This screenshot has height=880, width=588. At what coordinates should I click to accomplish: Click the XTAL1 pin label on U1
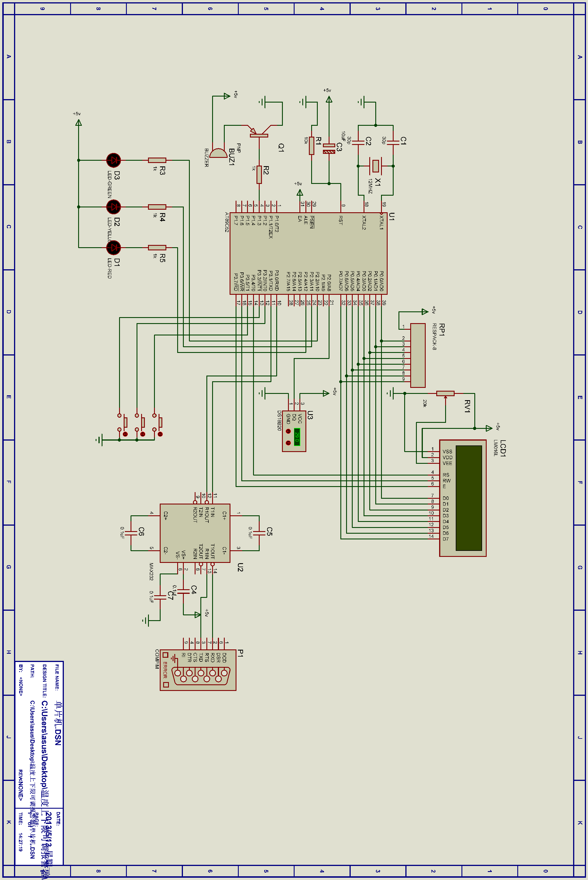click(381, 222)
